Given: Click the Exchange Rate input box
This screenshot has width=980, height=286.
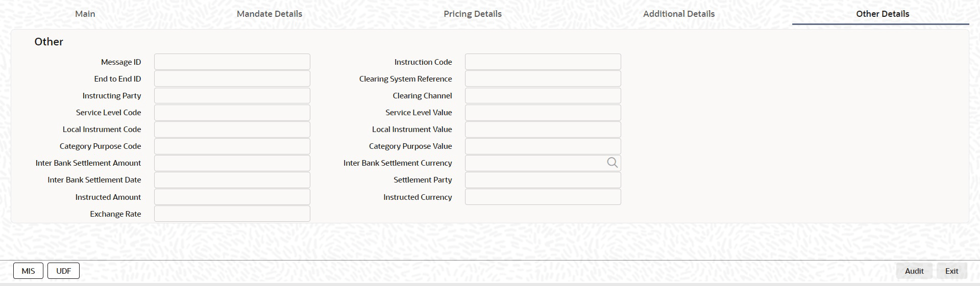Looking at the screenshot, I should 232,214.
